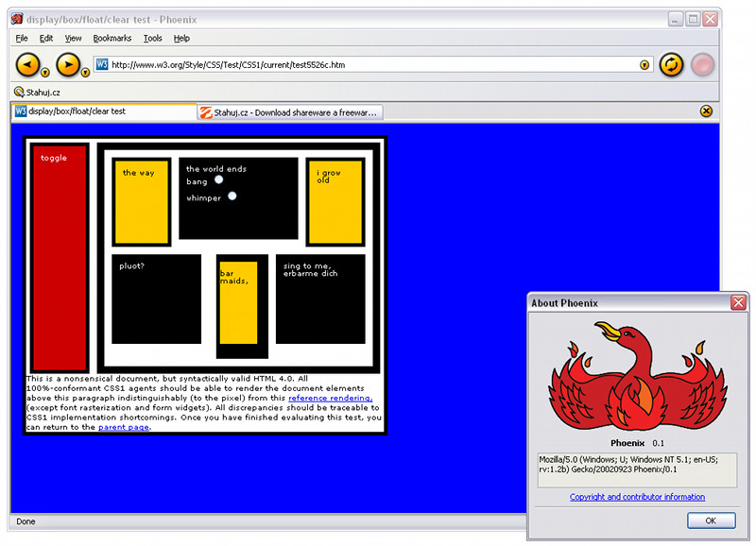Go forward with the Forward arrow button
This screenshot has width=756, height=546.
[x=68, y=64]
